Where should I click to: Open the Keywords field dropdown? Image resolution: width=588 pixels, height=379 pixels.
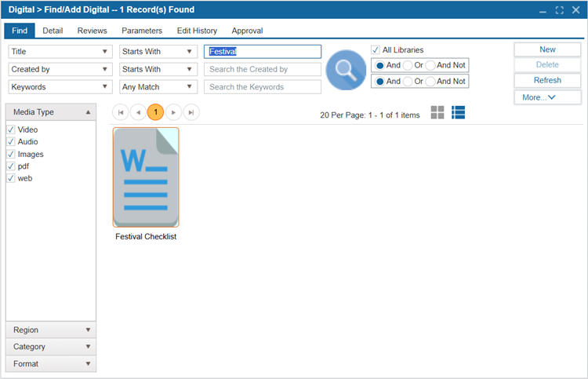coord(60,87)
